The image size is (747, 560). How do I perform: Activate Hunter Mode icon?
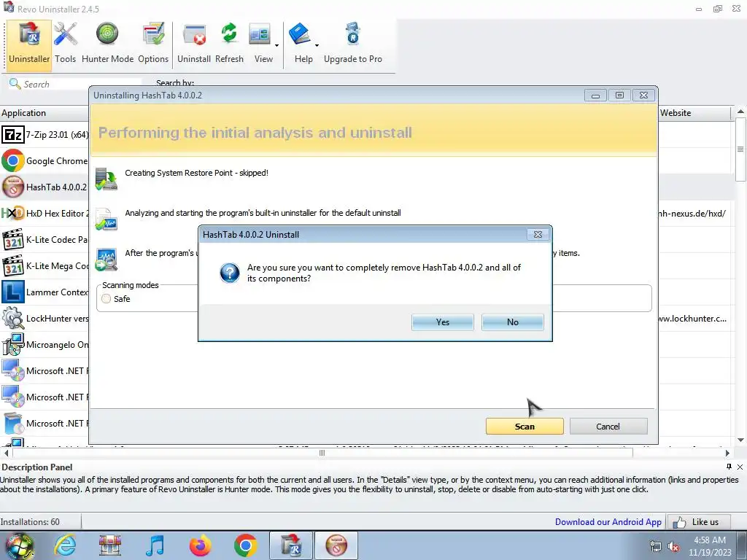(107, 44)
